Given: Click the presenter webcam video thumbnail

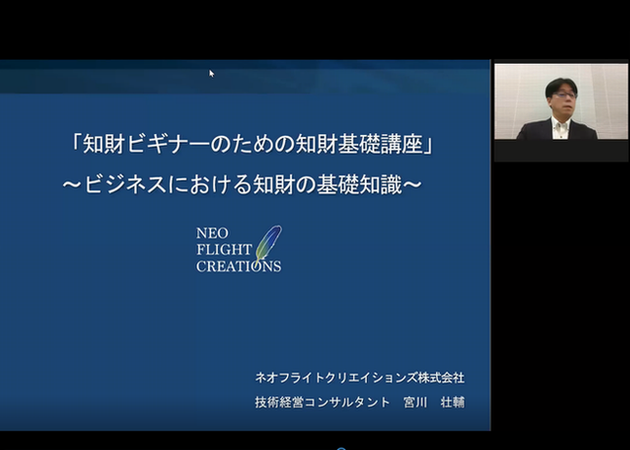Looking at the screenshot, I should pyautogui.click(x=561, y=102).
